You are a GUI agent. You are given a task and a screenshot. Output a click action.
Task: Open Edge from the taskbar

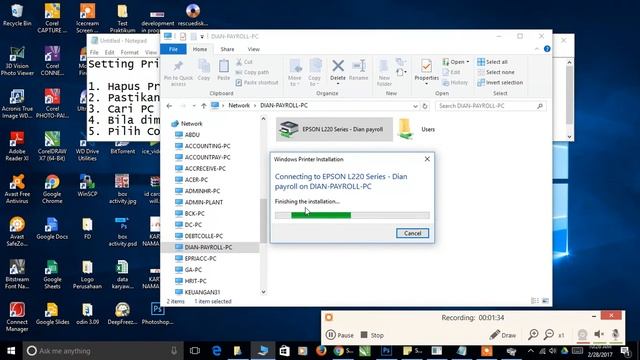(217, 351)
